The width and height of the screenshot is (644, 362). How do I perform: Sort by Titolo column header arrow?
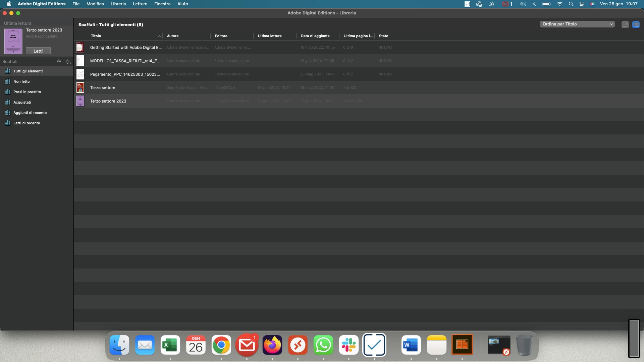(159, 36)
